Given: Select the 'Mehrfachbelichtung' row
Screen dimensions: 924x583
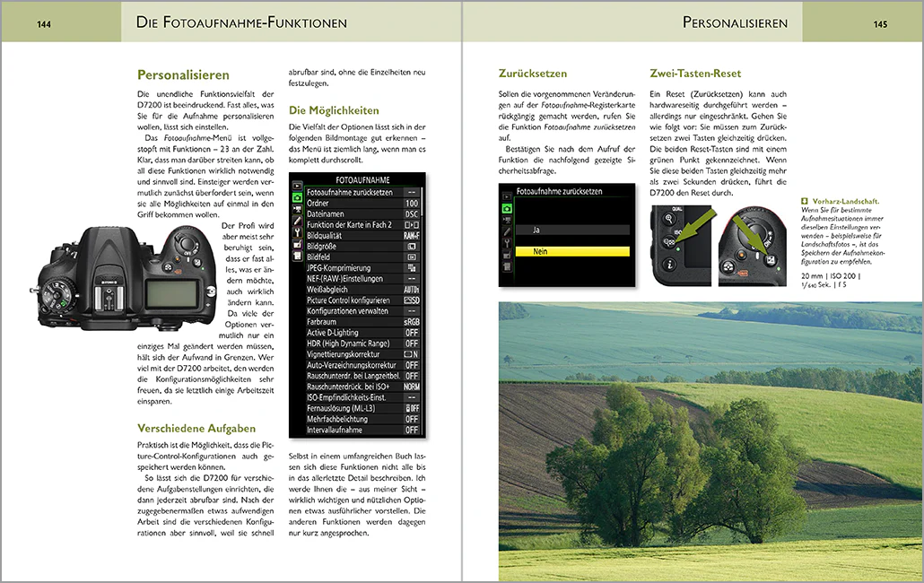Looking at the screenshot, I should point(362,419).
